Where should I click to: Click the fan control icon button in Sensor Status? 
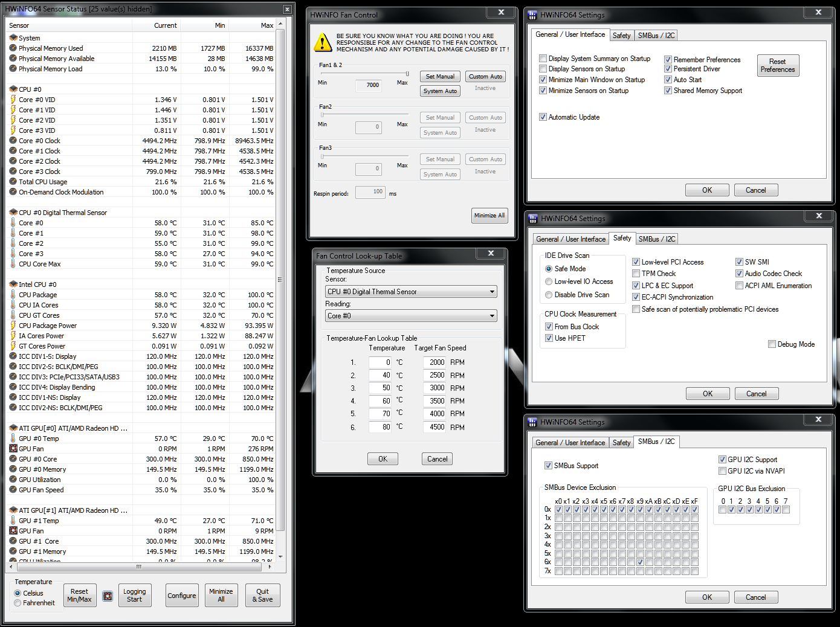pyautogui.click(x=108, y=596)
